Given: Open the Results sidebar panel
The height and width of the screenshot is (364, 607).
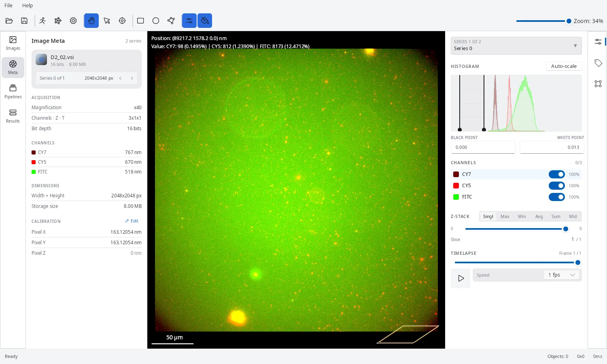Looking at the screenshot, I should click(x=13, y=116).
